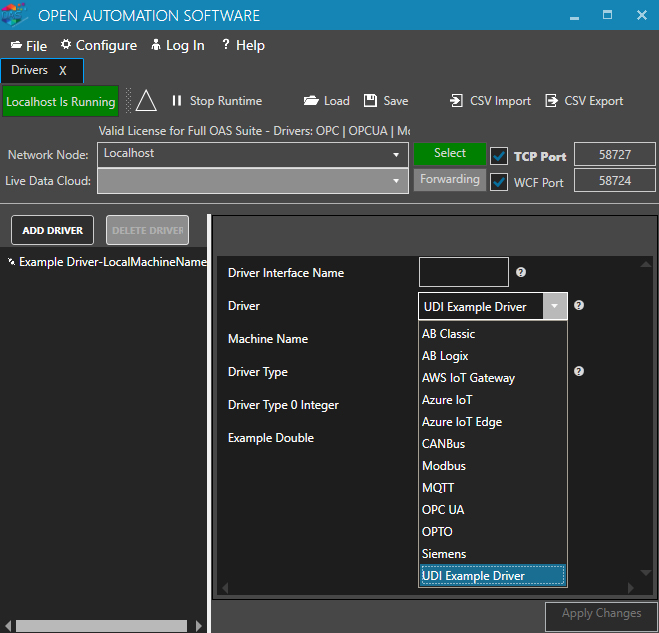The width and height of the screenshot is (659, 633).
Task: Open help icon beside Driver Interface Name
Action: pos(521,272)
